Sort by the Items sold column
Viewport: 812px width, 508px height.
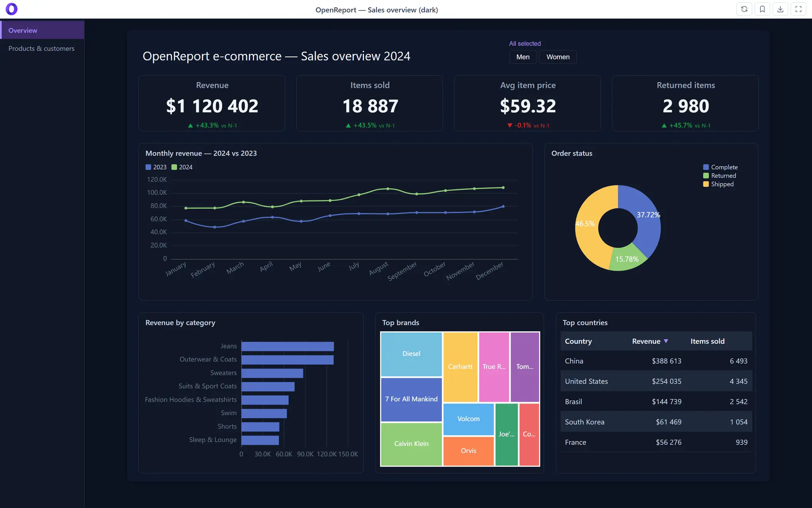point(707,341)
